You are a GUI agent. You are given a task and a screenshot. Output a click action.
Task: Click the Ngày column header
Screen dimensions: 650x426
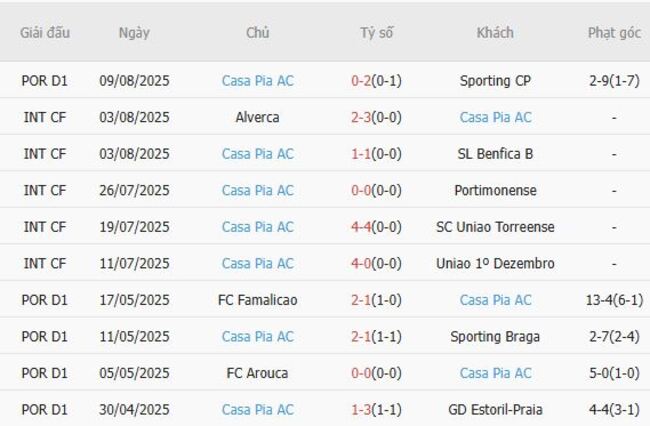pyautogui.click(x=134, y=33)
